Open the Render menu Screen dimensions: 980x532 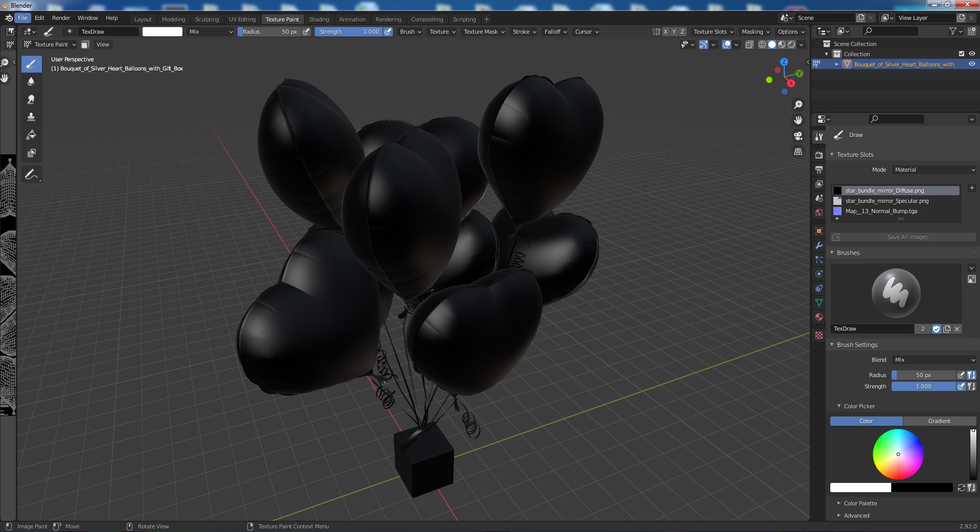click(61, 18)
